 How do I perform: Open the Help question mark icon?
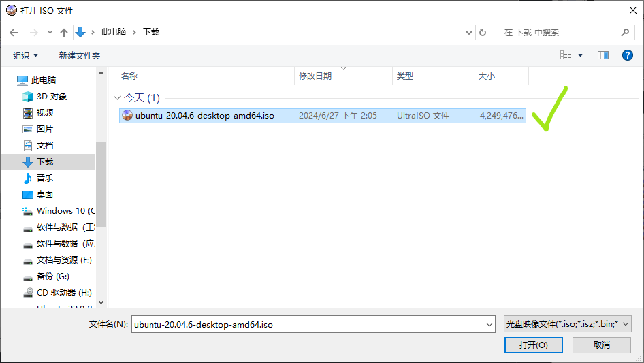tap(628, 55)
